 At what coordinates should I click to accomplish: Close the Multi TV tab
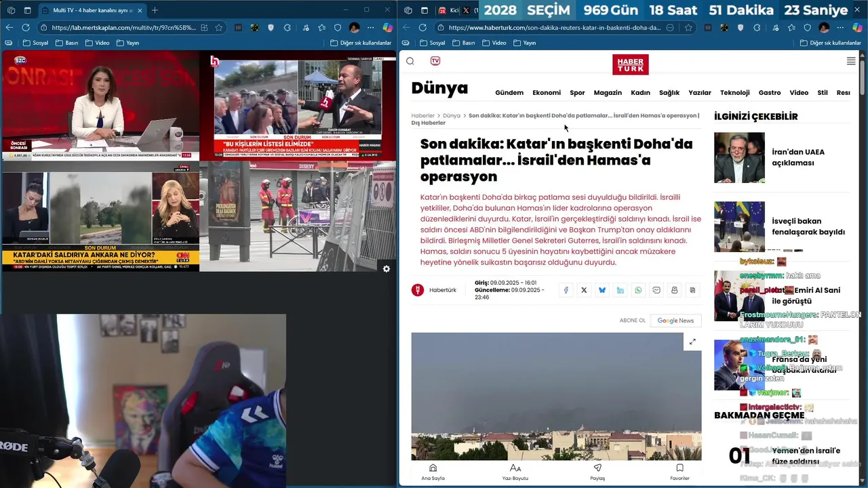[x=140, y=10]
